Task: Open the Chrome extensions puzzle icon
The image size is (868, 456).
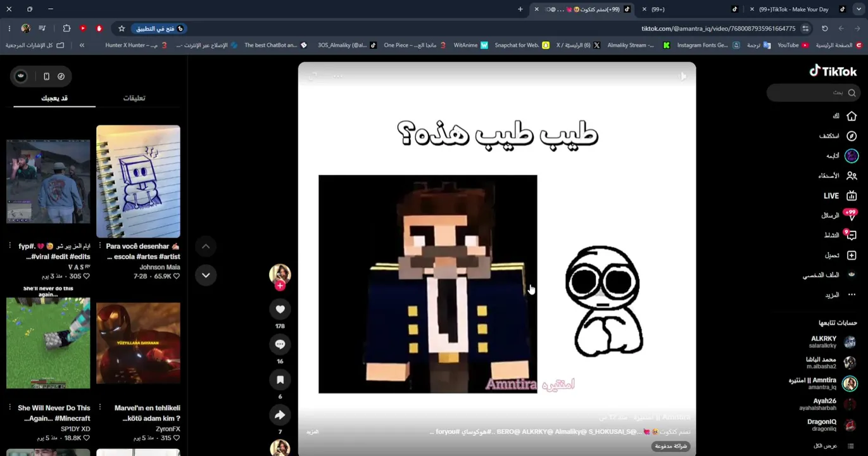Action: click(66, 28)
